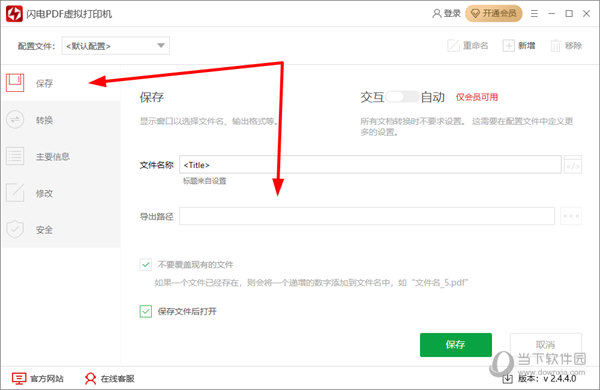The width and height of the screenshot is (600, 390).
Task: Open the 安全 security tab
Action: 60,230
